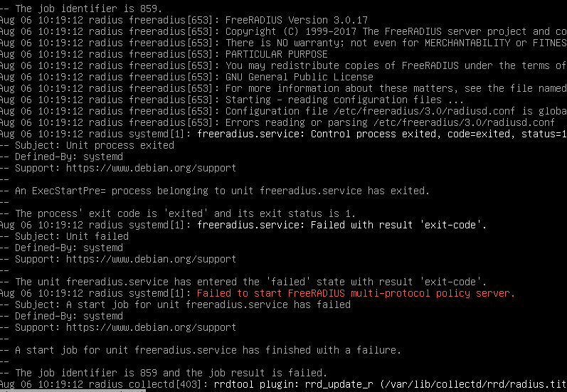Open the debian.org support link under 'Unit failed'
Screen dimensions: 567x392
(151, 259)
